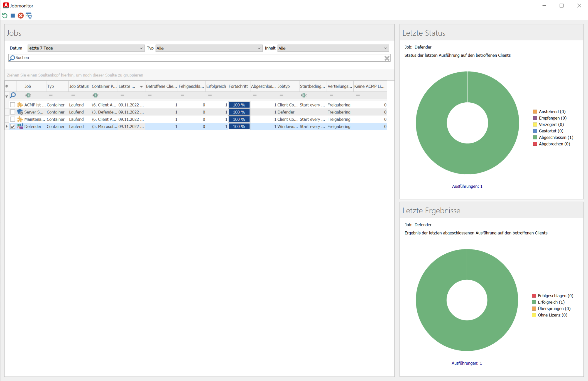588x381 pixels.
Task: Click the Defender row Windows icon
Action: pyautogui.click(x=20, y=127)
